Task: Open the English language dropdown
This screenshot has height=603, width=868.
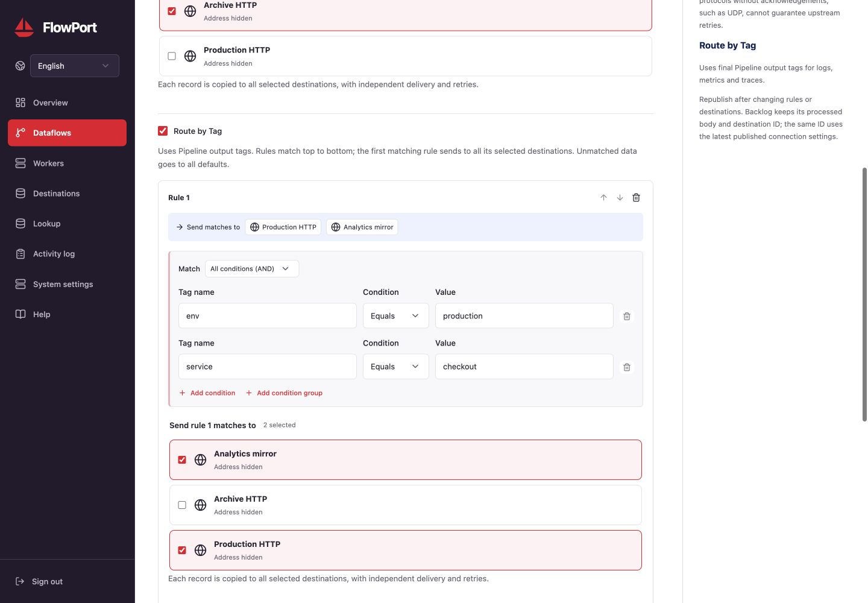Action: click(75, 66)
